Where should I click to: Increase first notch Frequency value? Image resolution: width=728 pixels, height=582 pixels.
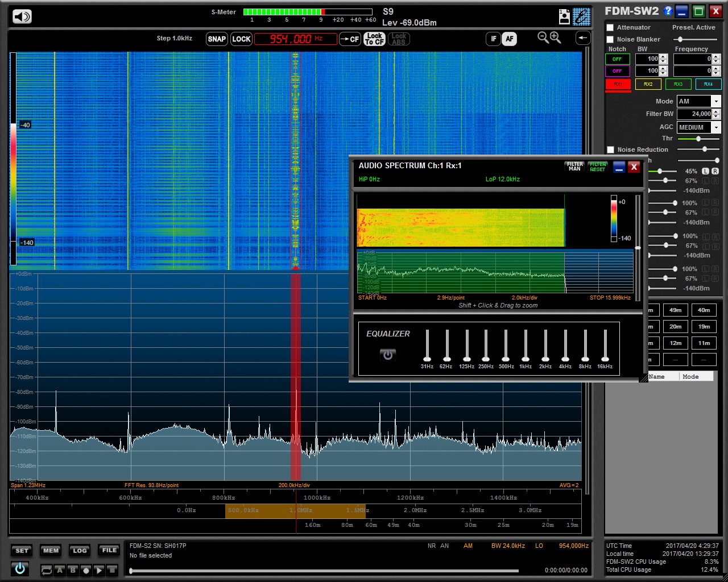716,56
